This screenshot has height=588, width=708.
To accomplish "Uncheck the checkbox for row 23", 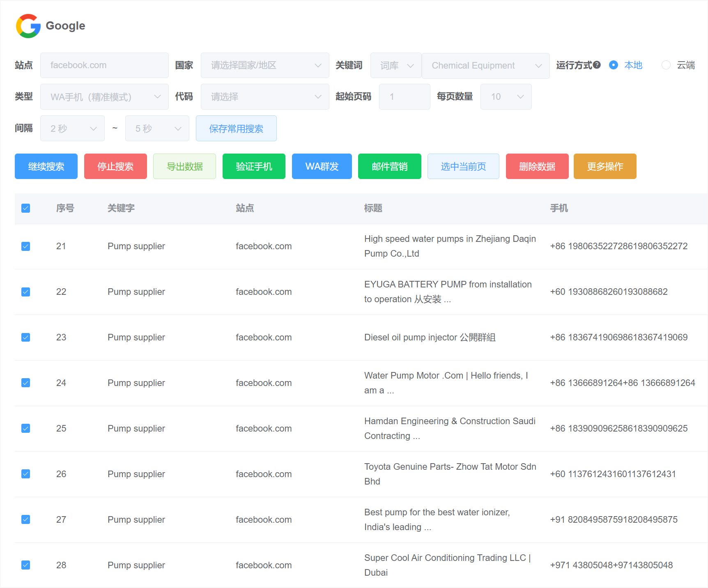I will point(25,338).
